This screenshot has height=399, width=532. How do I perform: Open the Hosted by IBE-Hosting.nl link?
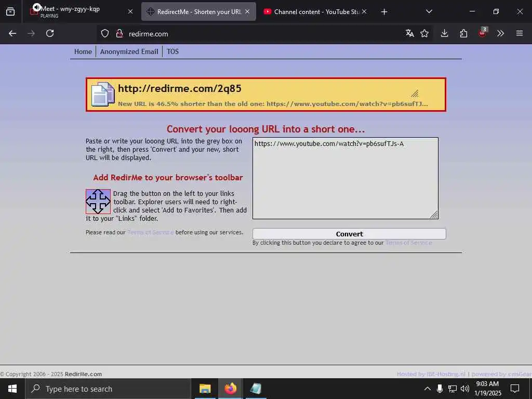(x=431, y=374)
